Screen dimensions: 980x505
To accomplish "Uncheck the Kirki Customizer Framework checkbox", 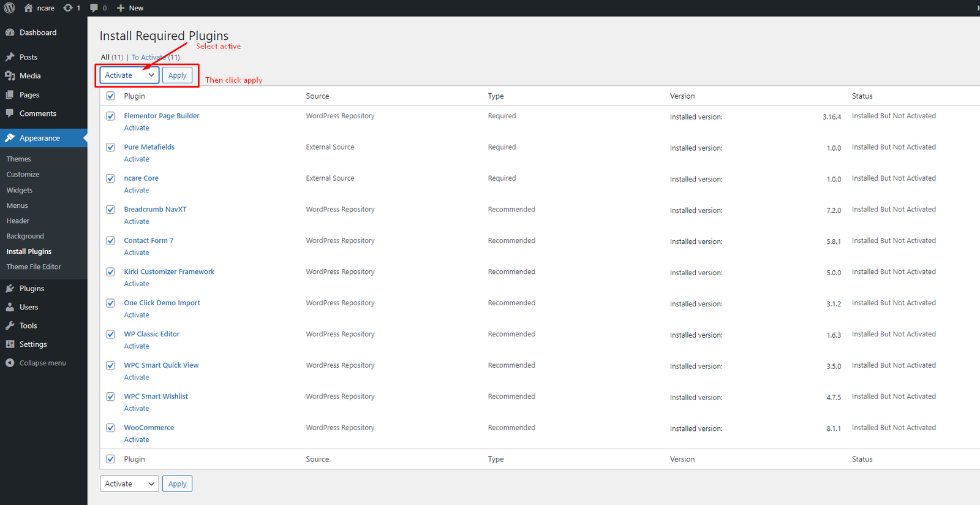I will (110, 272).
